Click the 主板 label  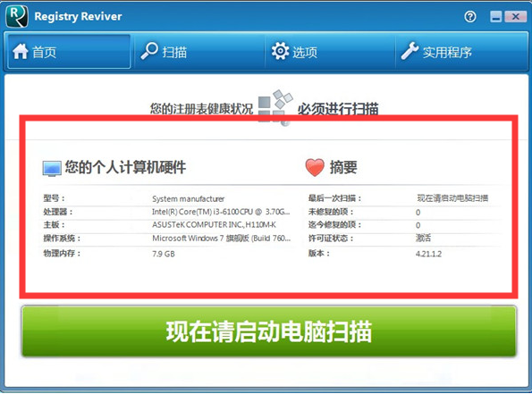pyautogui.click(x=54, y=225)
